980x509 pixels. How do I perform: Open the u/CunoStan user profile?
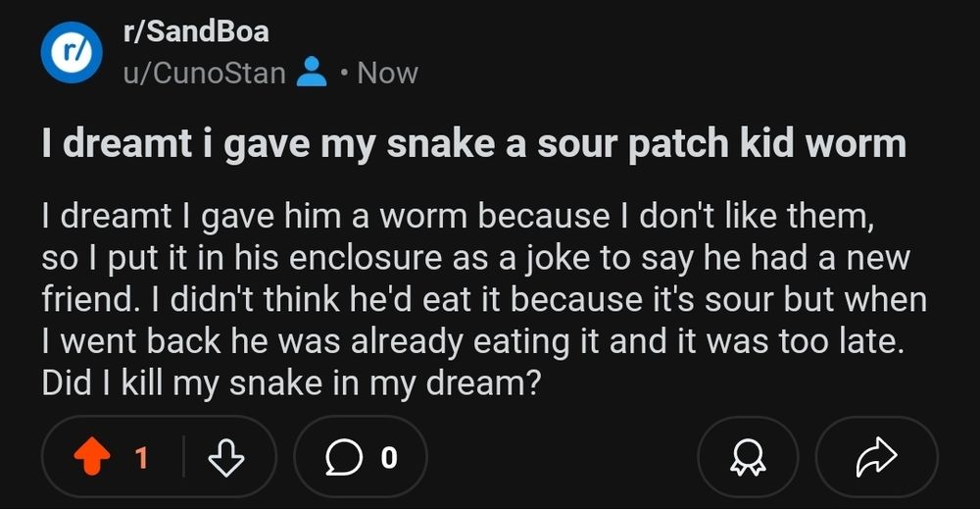[x=205, y=74]
